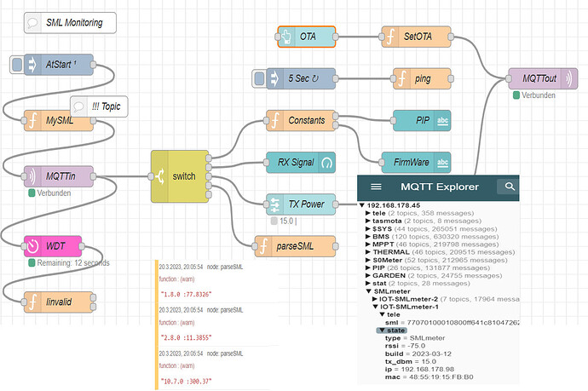
Task: Expand the $SYS topic
Action: point(368,229)
